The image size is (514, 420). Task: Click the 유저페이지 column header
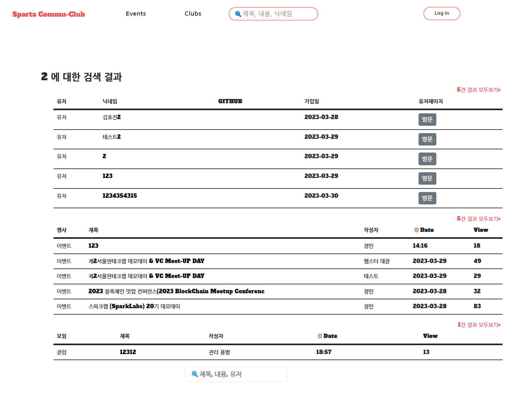pyautogui.click(x=431, y=101)
